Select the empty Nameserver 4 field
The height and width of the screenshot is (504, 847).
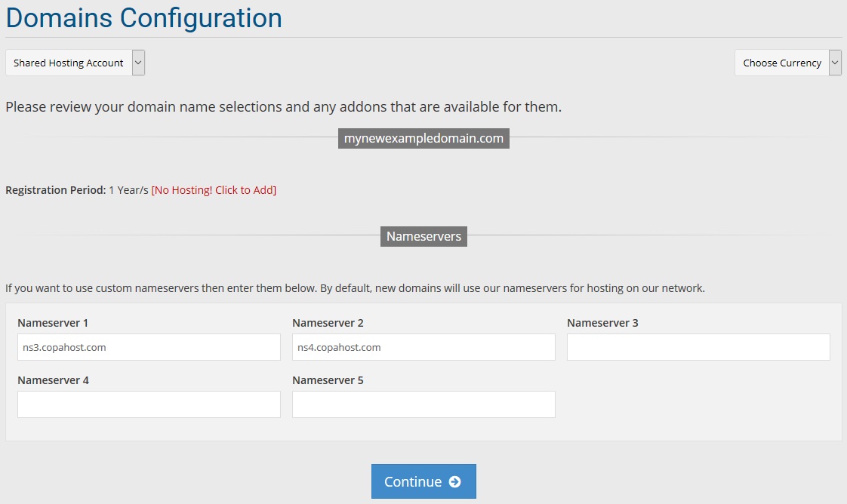[149, 404]
